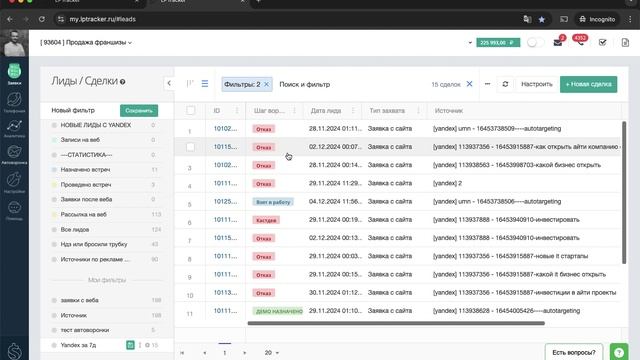Open the three-dots more options menu
640x360 pixels.
pos(487,84)
